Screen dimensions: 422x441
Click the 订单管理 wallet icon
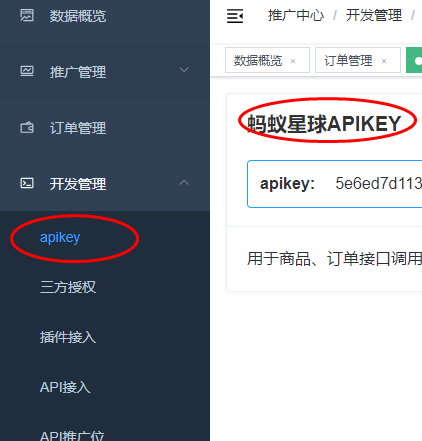pos(27,127)
